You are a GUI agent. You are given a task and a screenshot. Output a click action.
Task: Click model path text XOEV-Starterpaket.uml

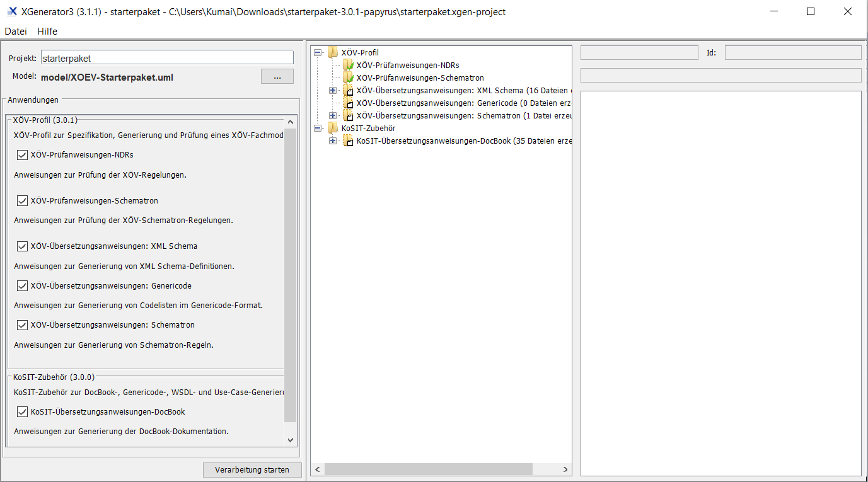point(107,78)
